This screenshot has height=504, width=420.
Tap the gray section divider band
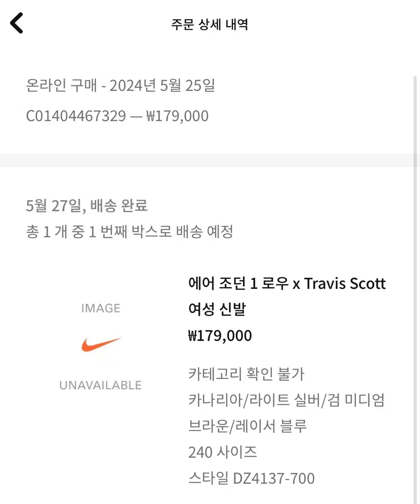click(x=210, y=160)
